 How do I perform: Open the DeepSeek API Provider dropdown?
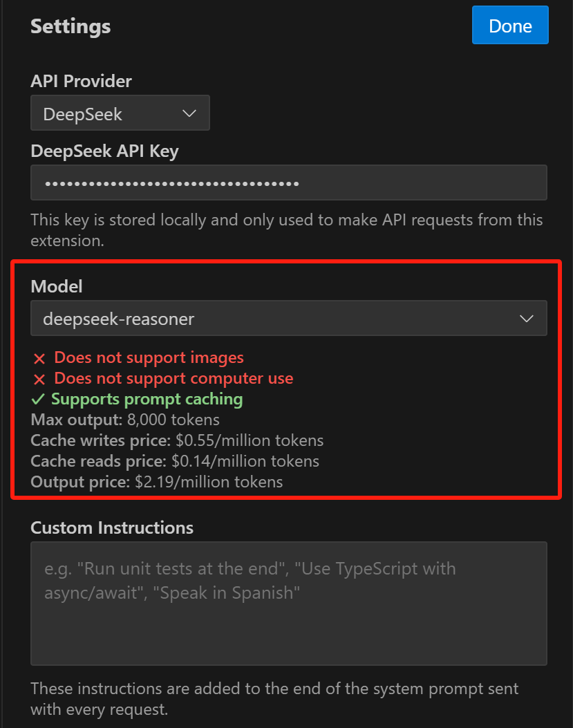120,113
